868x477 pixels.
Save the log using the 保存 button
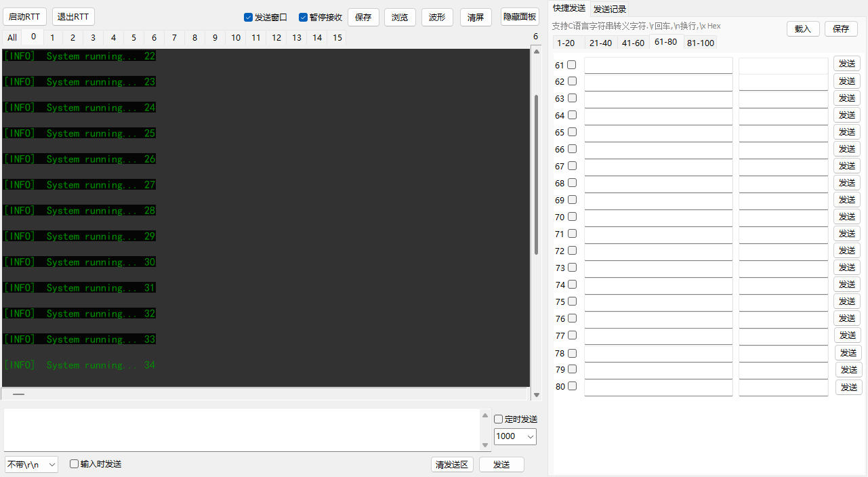click(x=363, y=17)
